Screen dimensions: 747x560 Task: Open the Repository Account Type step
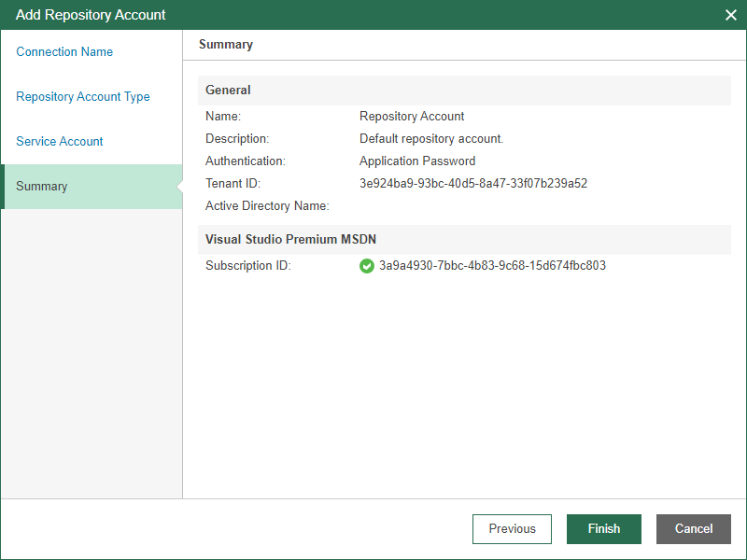click(x=83, y=97)
